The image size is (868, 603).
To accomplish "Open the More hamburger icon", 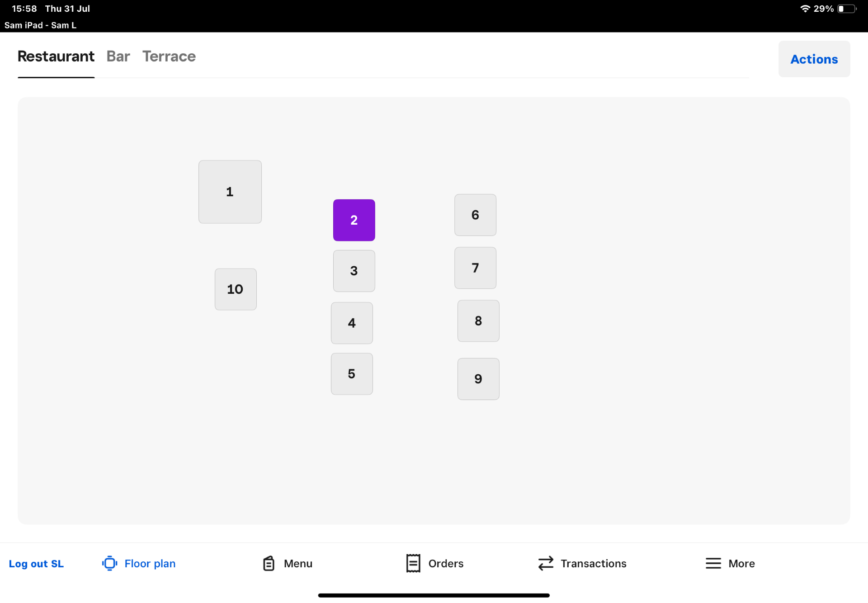I will coord(713,563).
